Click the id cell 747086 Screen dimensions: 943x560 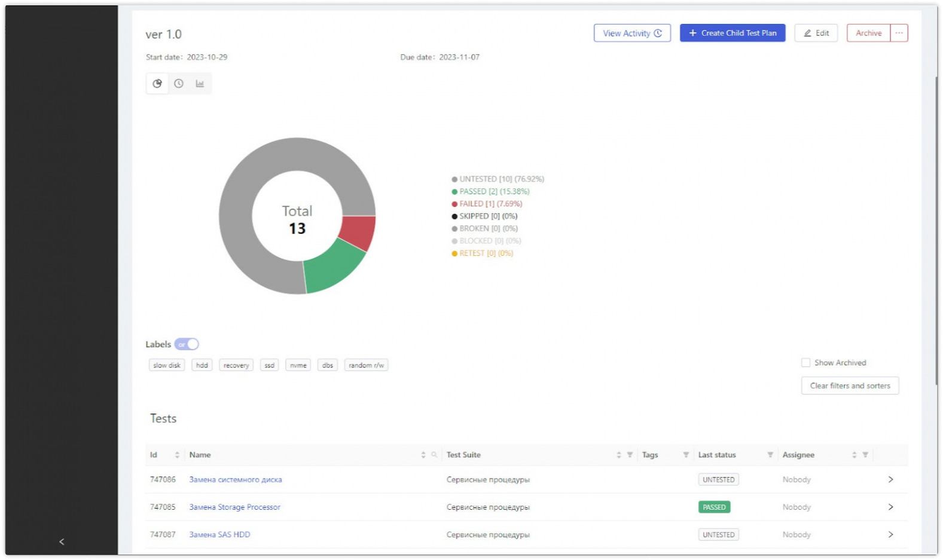point(163,479)
